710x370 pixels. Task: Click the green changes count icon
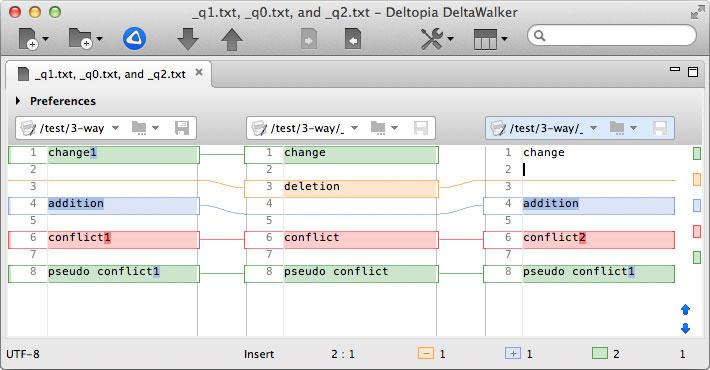pyautogui.click(x=600, y=353)
